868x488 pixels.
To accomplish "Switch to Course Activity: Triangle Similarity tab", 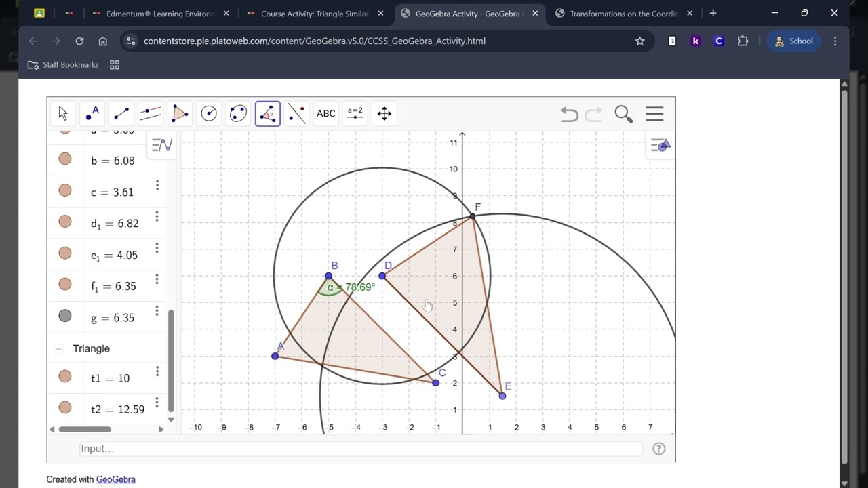I will click(315, 14).
